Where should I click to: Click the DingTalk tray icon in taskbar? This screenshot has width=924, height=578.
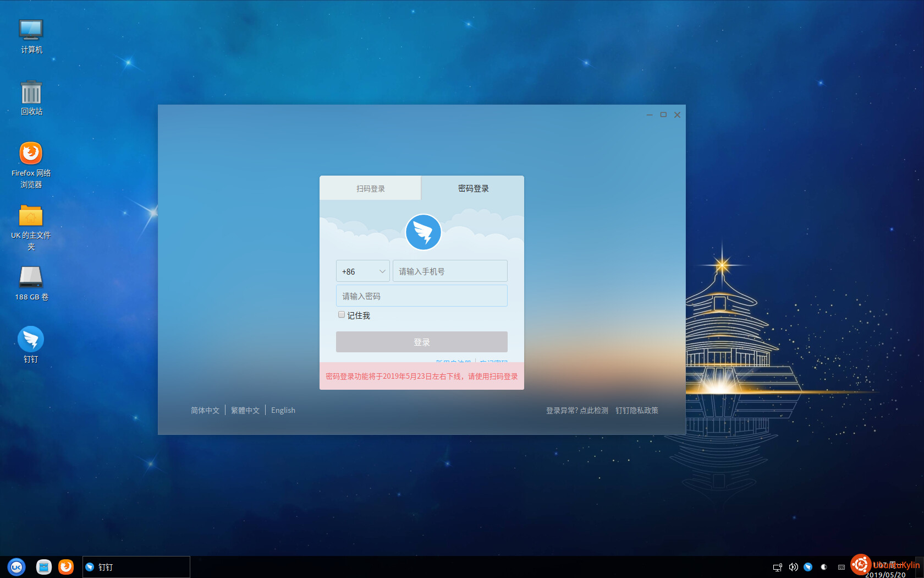808,567
